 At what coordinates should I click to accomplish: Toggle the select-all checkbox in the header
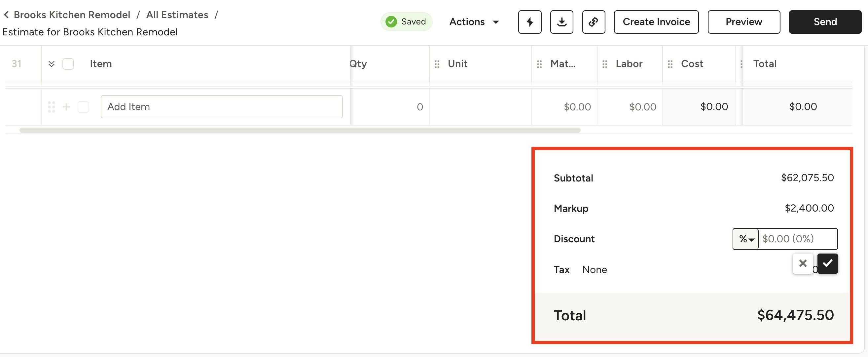(x=68, y=64)
